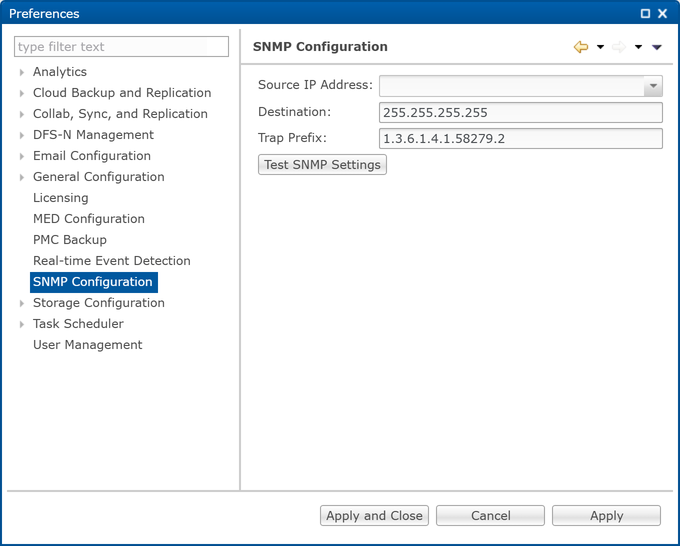
Task: Expand Collab, Sync, and Replication node
Action: coord(22,114)
